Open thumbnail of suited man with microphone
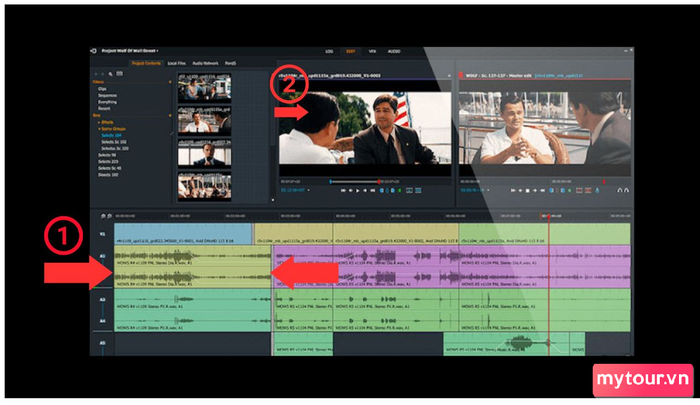700x405 pixels. click(x=204, y=154)
